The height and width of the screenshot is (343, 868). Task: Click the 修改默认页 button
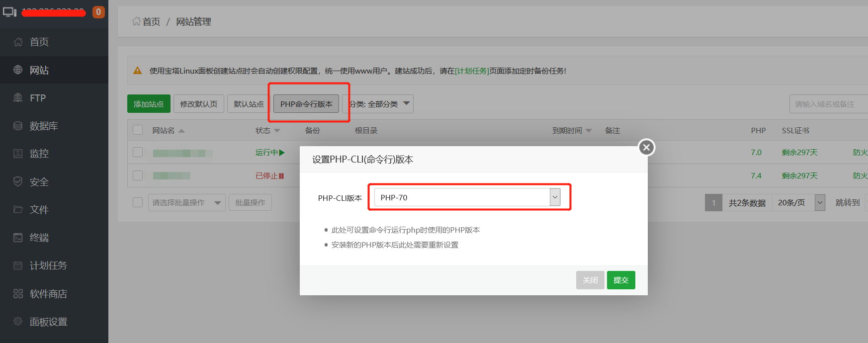[x=199, y=104]
